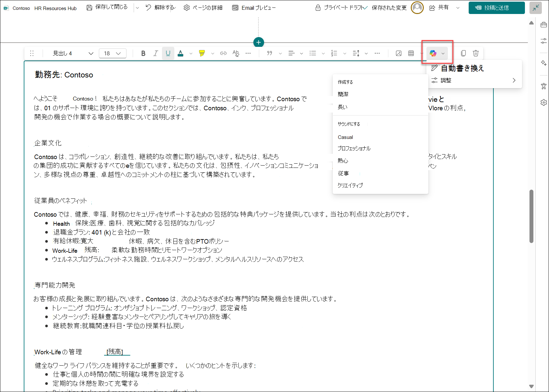Screen dimensions: 549x392
Task: Open the font size 18 dropdown
Action: 113,53
